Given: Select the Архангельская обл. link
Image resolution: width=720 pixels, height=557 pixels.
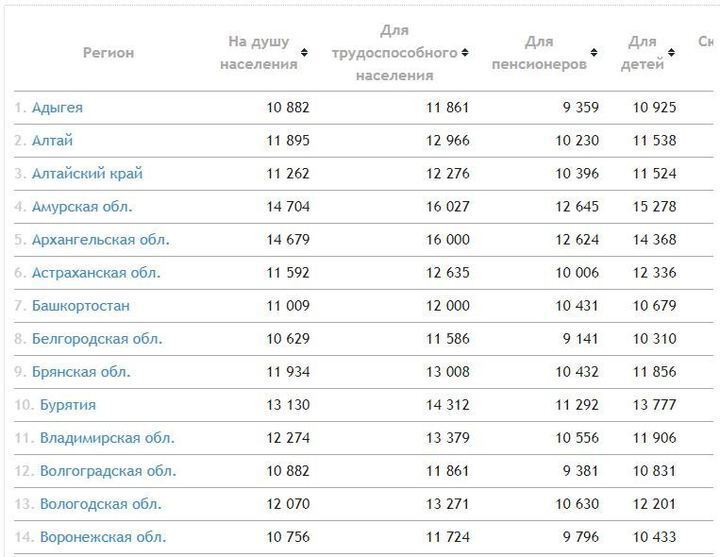Looking at the screenshot, I should 100,239.
